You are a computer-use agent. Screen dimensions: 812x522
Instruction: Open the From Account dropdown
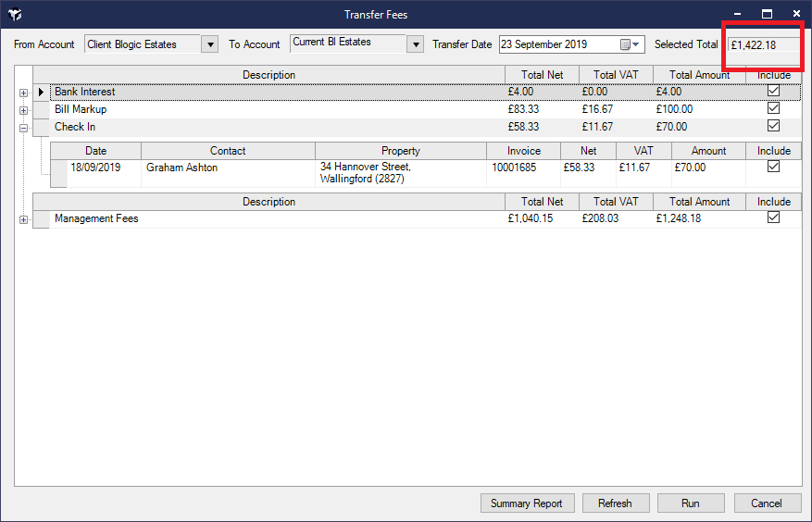210,44
